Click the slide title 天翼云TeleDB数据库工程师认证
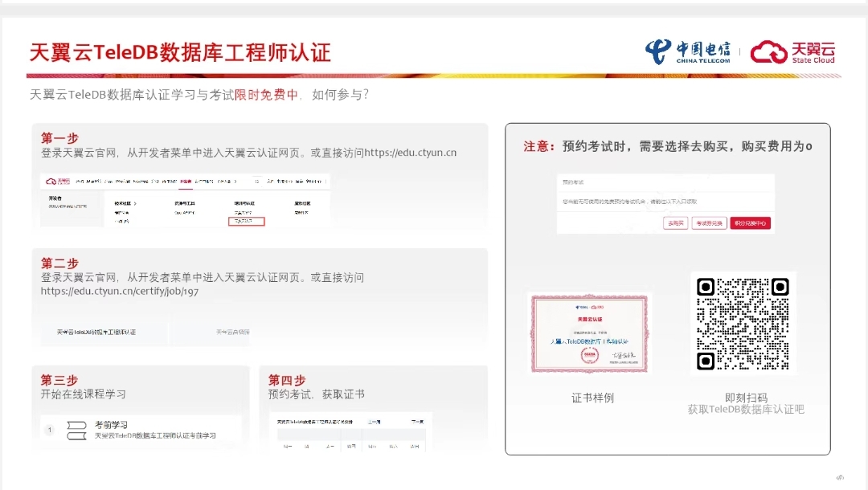Image resolution: width=868 pixels, height=490 pixels. [x=180, y=52]
